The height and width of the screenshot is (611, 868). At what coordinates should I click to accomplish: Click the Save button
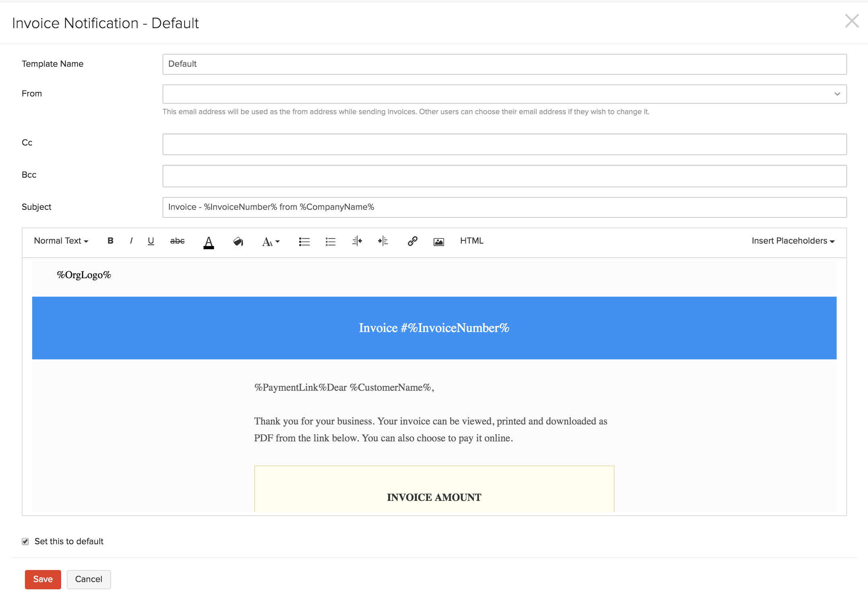coord(43,578)
